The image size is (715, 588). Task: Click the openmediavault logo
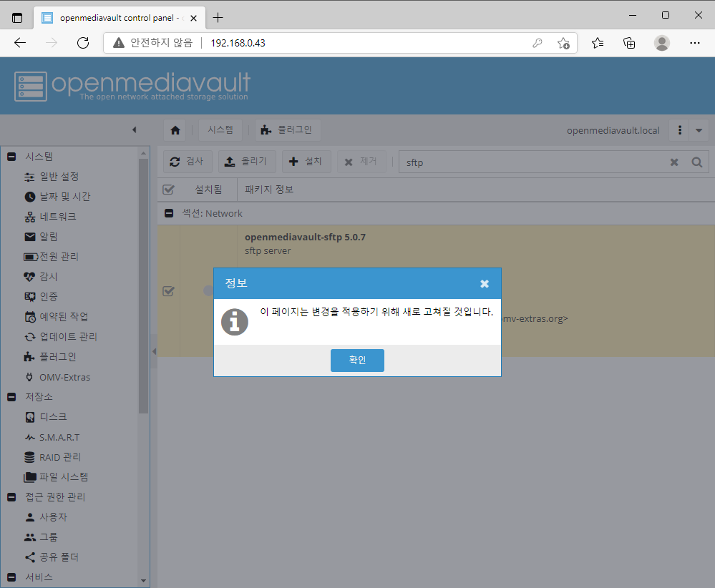pyautogui.click(x=132, y=86)
